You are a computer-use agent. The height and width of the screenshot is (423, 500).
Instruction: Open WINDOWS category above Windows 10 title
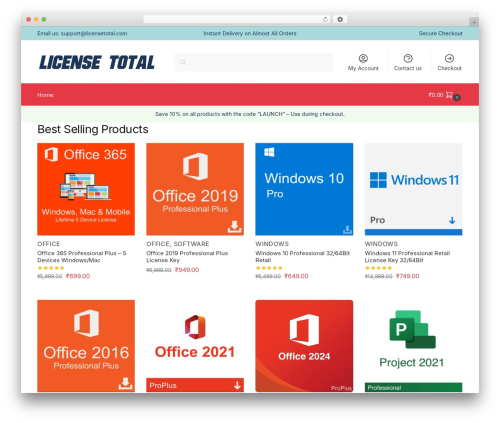click(272, 244)
